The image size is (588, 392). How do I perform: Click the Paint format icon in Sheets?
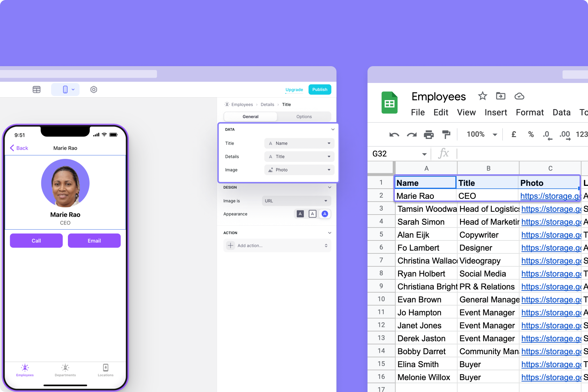pyautogui.click(x=446, y=134)
